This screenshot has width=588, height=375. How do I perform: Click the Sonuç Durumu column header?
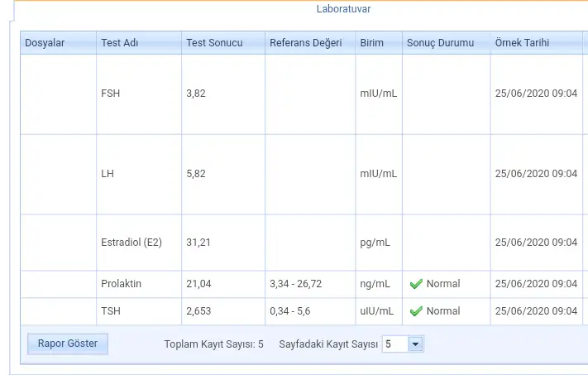point(447,43)
